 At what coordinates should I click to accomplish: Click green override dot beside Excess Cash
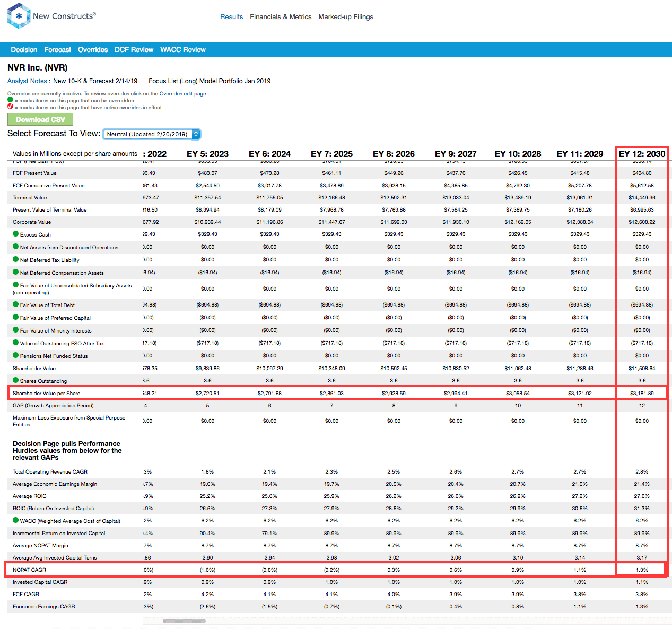coord(16,234)
